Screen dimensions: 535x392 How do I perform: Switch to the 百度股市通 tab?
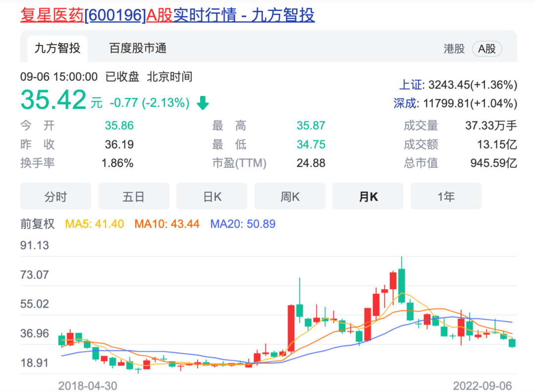pyautogui.click(x=138, y=49)
